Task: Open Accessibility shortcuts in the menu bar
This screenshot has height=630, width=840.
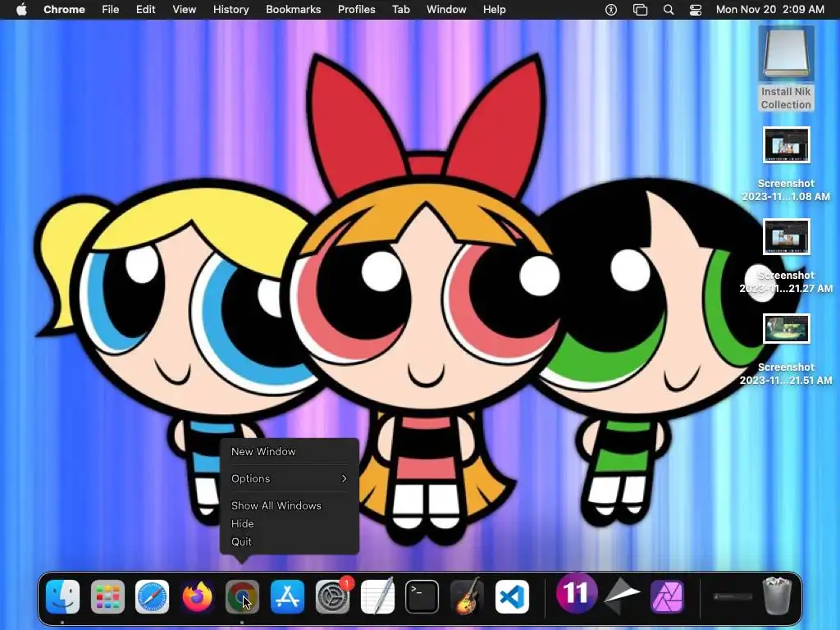Action: pyautogui.click(x=610, y=10)
